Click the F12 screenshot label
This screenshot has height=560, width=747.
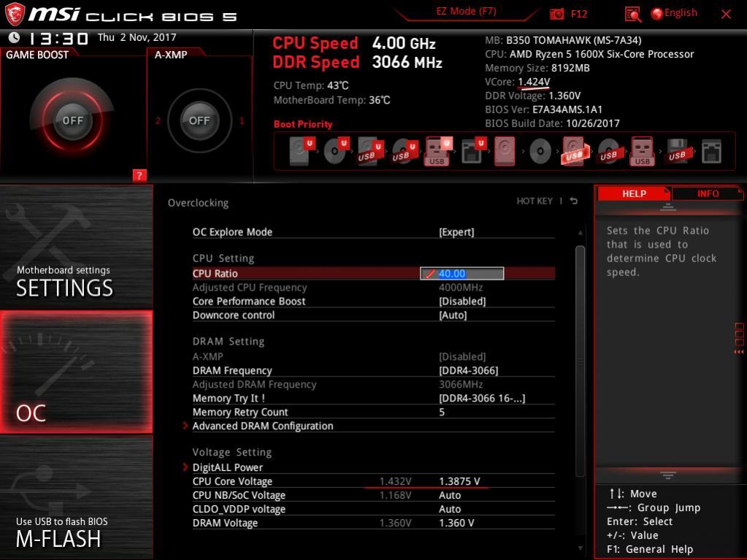[x=579, y=14]
